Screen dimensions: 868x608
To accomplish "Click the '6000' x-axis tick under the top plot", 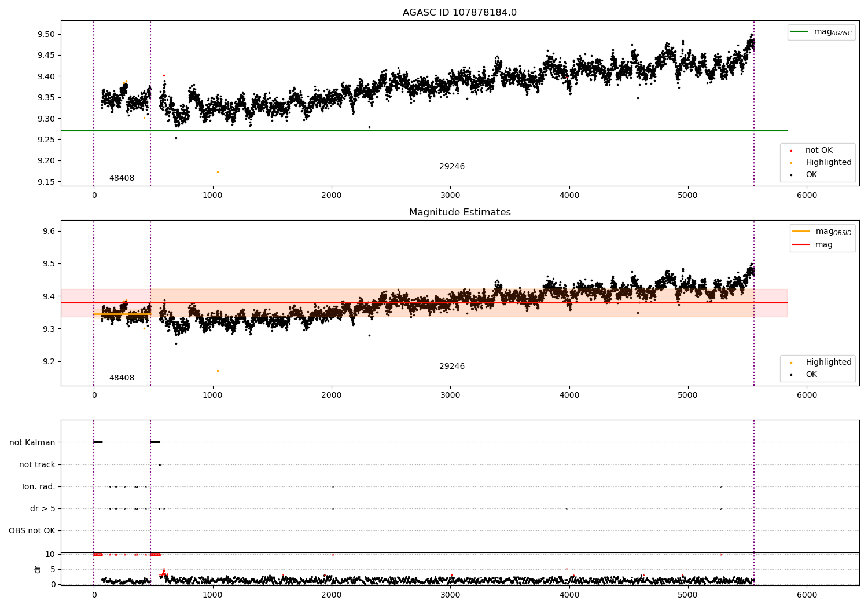I will [807, 196].
